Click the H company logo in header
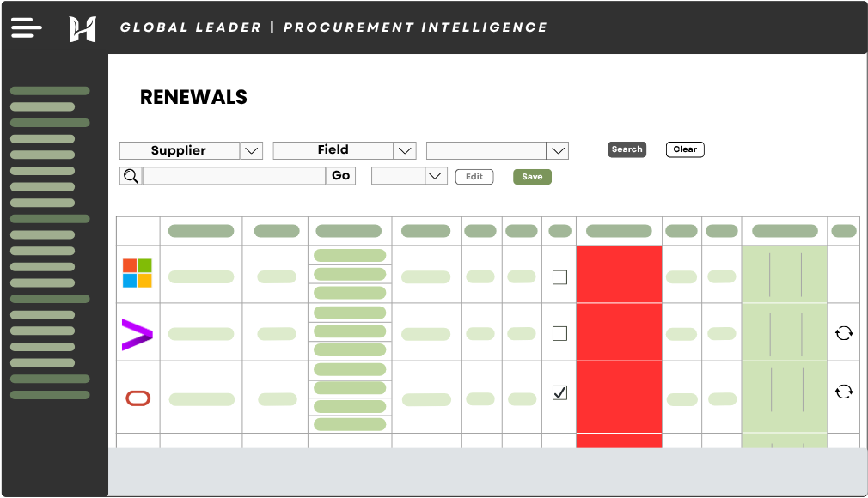 point(83,28)
